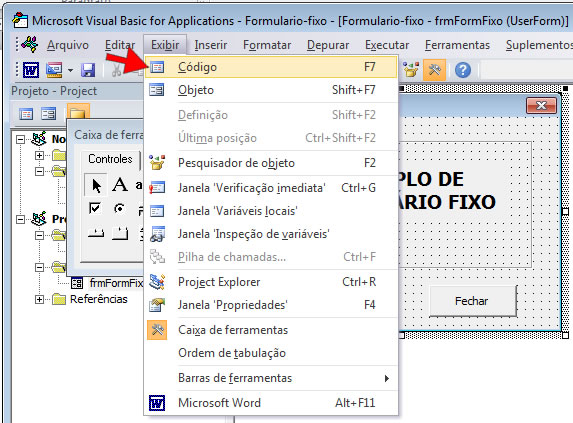Collapse the first folder under Project
Viewport: 573px width, 423px height.
pyautogui.click(x=39, y=235)
